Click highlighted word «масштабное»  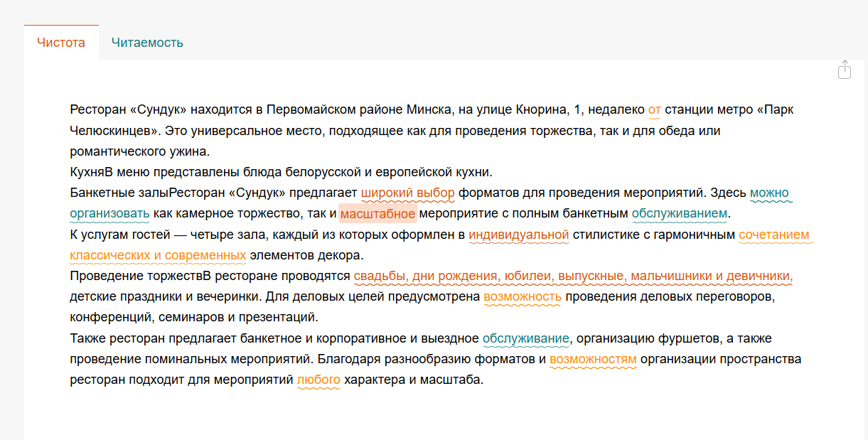377,213
